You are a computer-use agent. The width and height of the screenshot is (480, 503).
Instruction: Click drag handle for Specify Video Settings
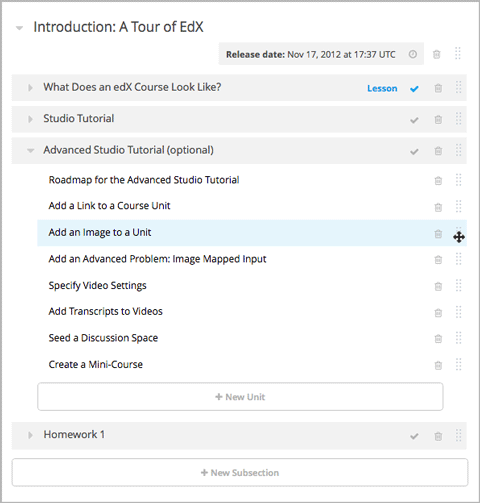point(459,285)
